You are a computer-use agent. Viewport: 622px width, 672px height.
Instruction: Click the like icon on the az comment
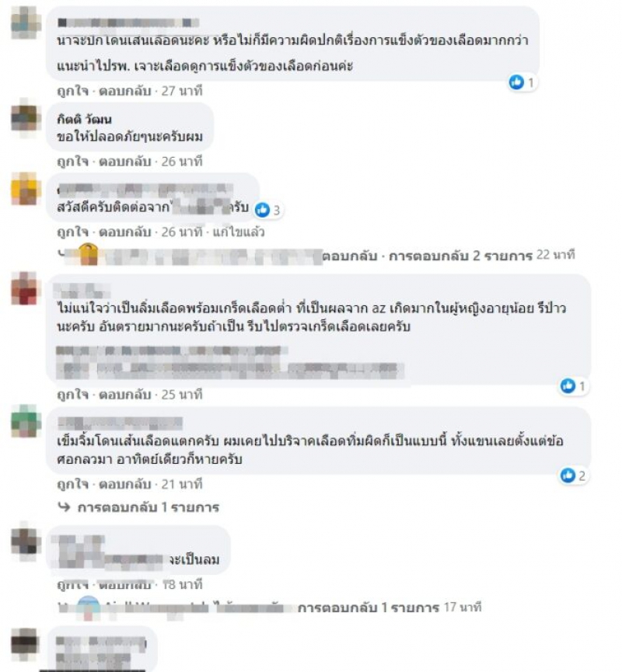(568, 385)
